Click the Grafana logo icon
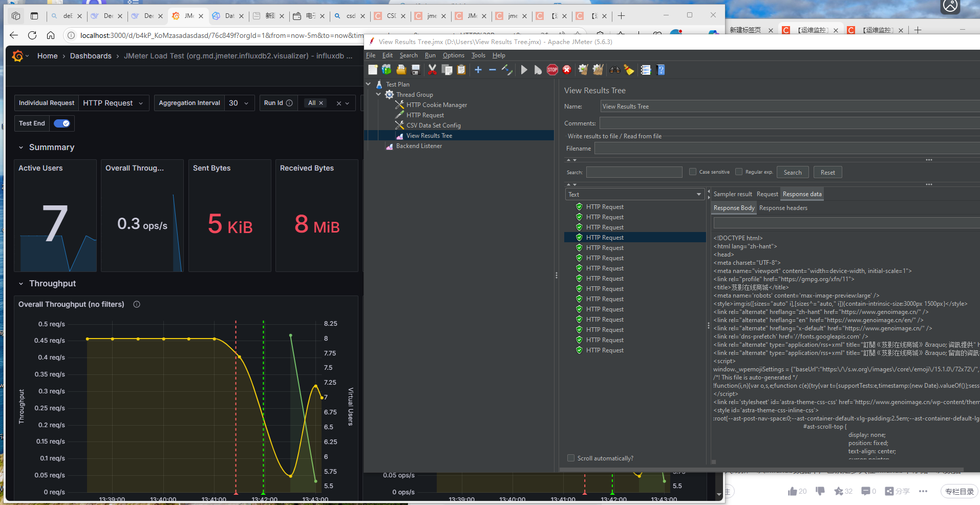This screenshot has height=505, width=980. (17, 56)
